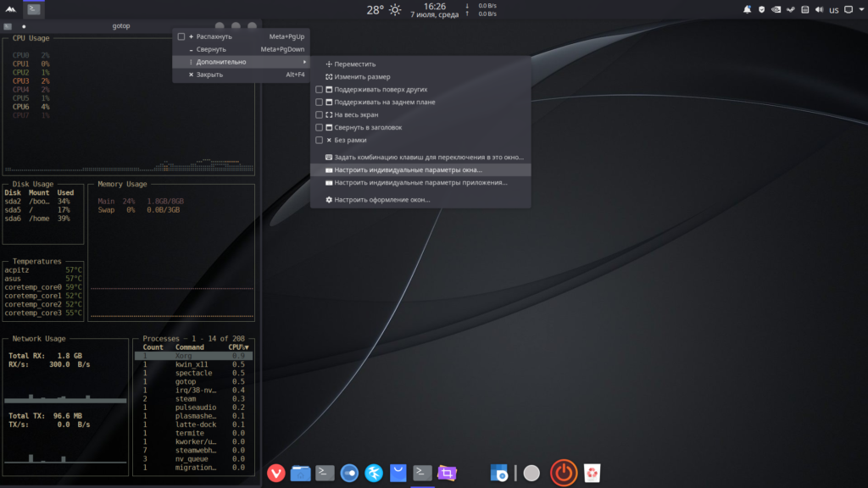Open the trash bin dock icon
This screenshot has height=488, width=868.
(592, 473)
